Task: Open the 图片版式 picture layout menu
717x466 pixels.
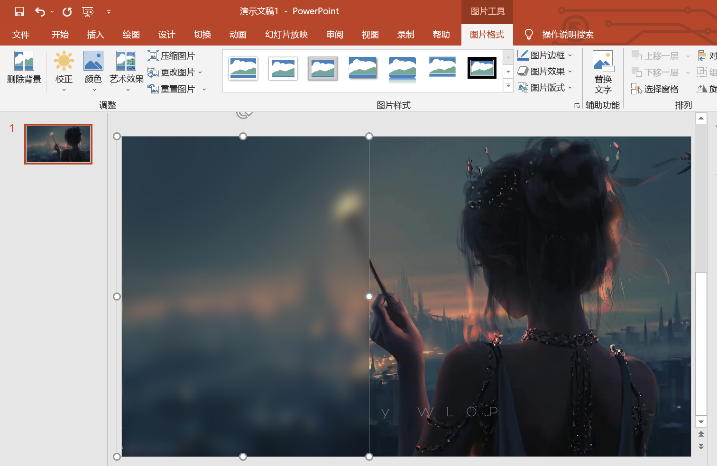Action: click(x=545, y=87)
